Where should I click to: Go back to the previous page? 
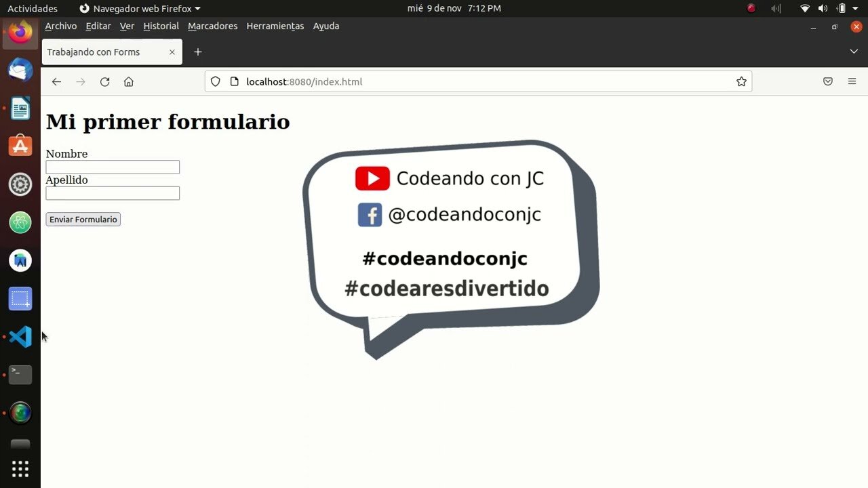point(56,81)
